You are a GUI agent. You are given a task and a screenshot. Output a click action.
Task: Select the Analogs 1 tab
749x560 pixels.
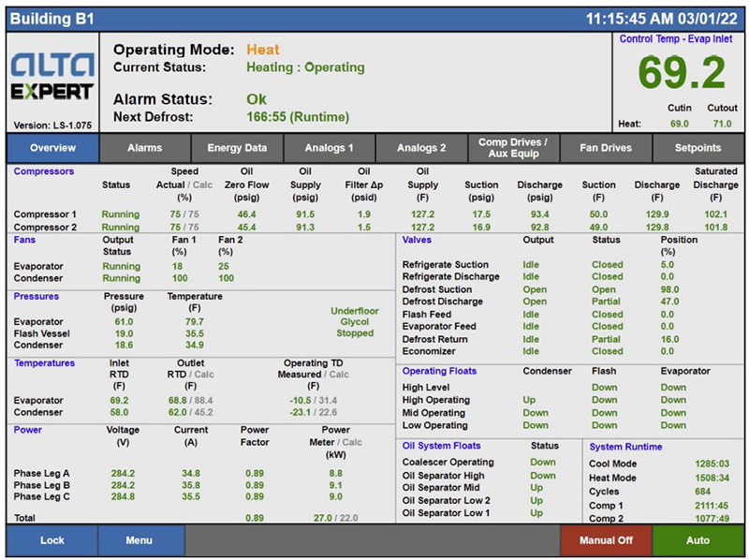330,148
